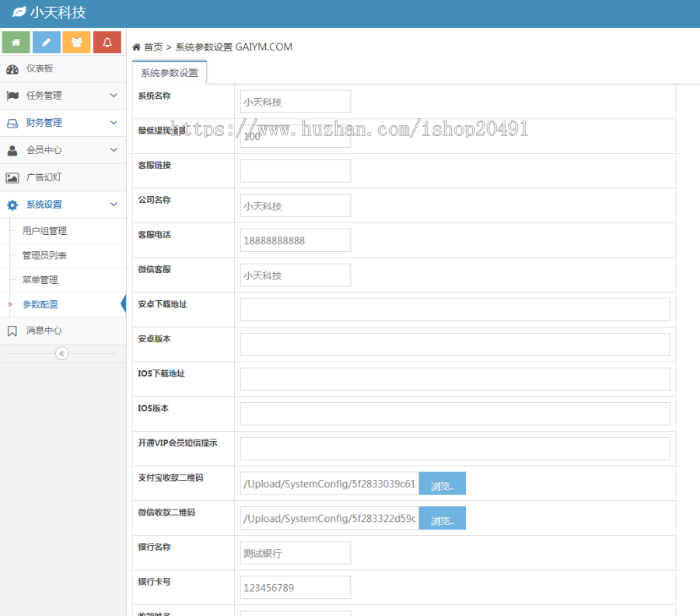Open 管理员列表 submenu item
The image size is (700, 616).
44,255
